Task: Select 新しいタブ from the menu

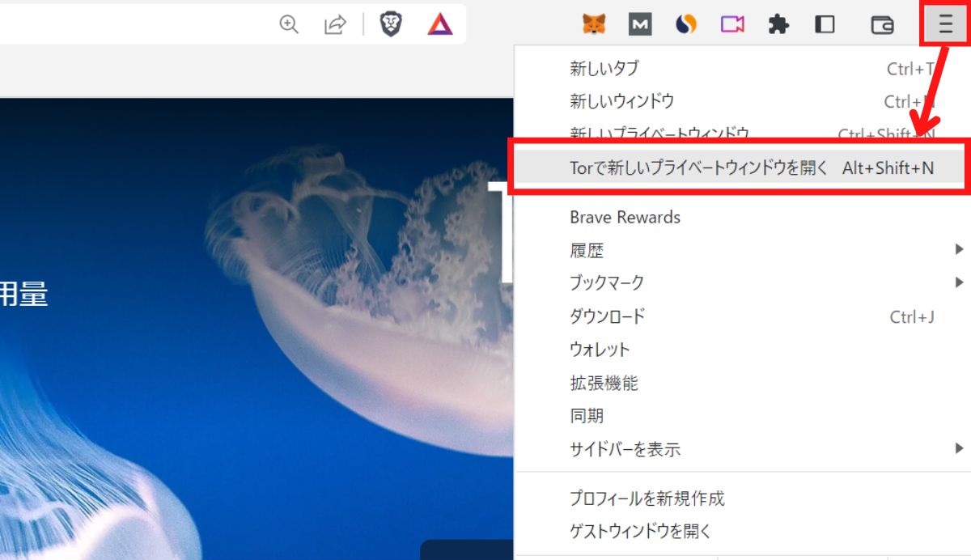Action: click(x=603, y=70)
